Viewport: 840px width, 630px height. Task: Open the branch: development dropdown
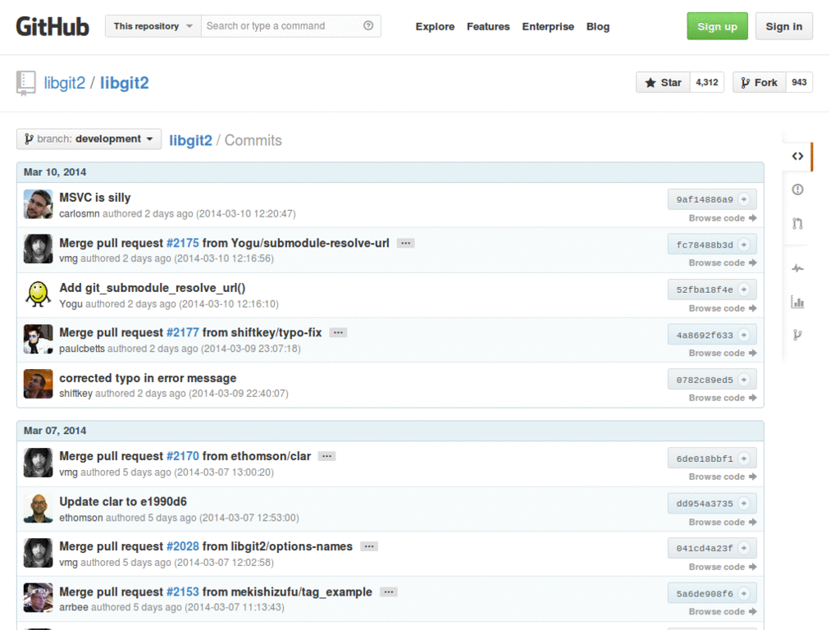(89, 139)
